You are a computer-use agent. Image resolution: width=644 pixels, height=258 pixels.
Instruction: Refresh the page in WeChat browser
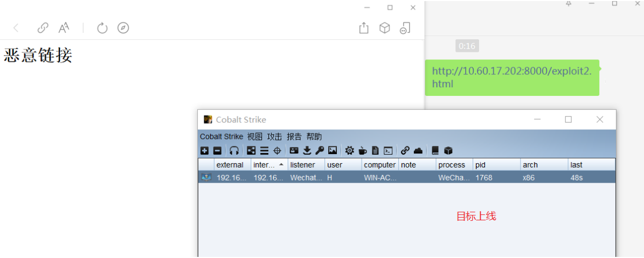(102, 28)
